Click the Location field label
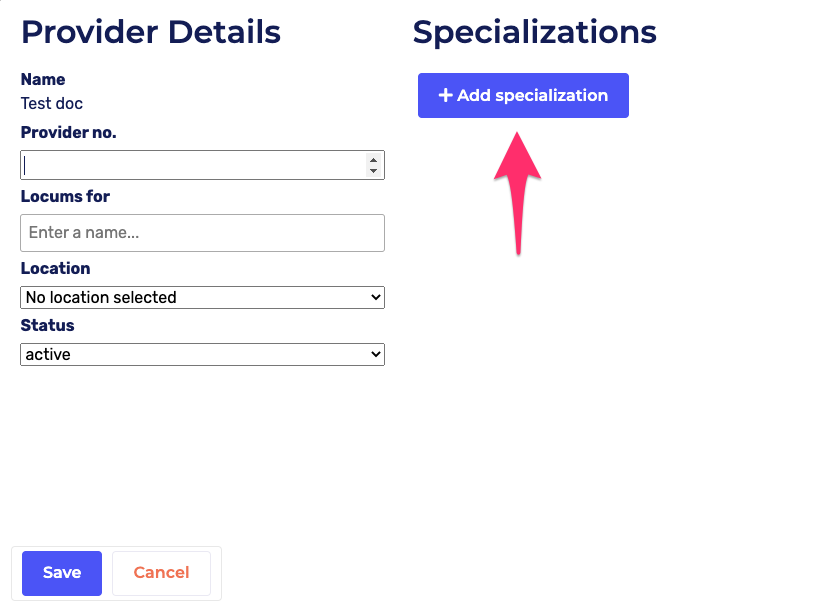 click(x=56, y=268)
